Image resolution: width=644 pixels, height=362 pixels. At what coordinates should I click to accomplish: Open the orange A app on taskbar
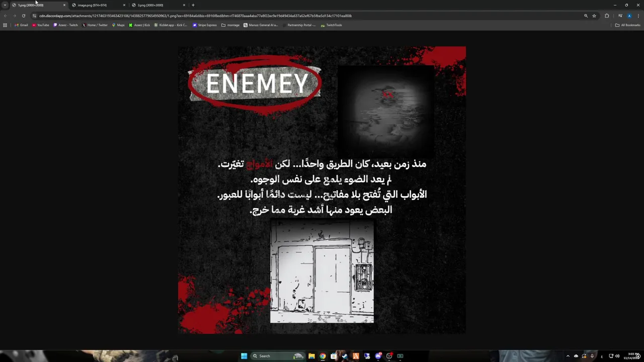pos(356,356)
